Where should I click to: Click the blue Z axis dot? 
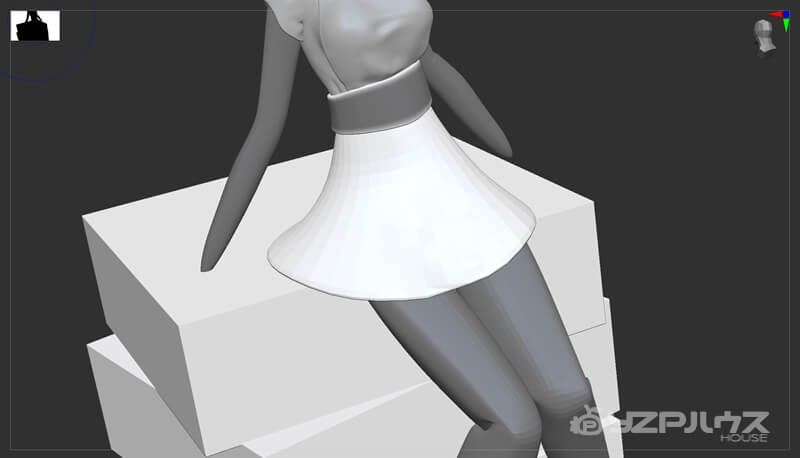pos(786,14)
